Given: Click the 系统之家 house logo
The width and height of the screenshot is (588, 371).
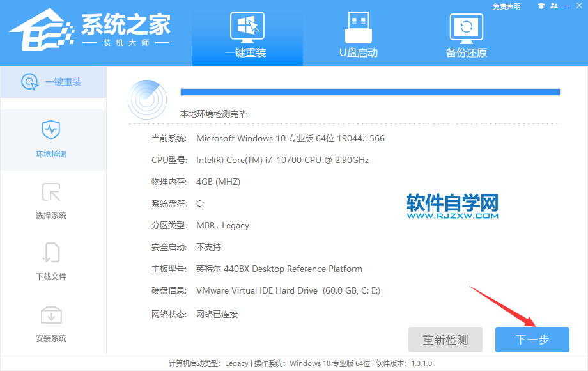Looking at the screenshot, I should click(x=42, y=30).
